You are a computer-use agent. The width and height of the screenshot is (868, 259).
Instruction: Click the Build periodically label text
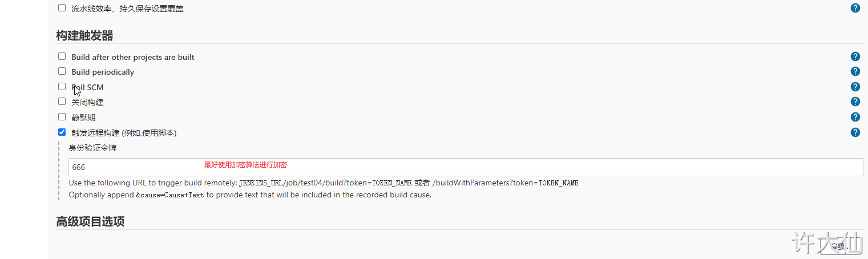pyautogui.click(x=103, y=72)
